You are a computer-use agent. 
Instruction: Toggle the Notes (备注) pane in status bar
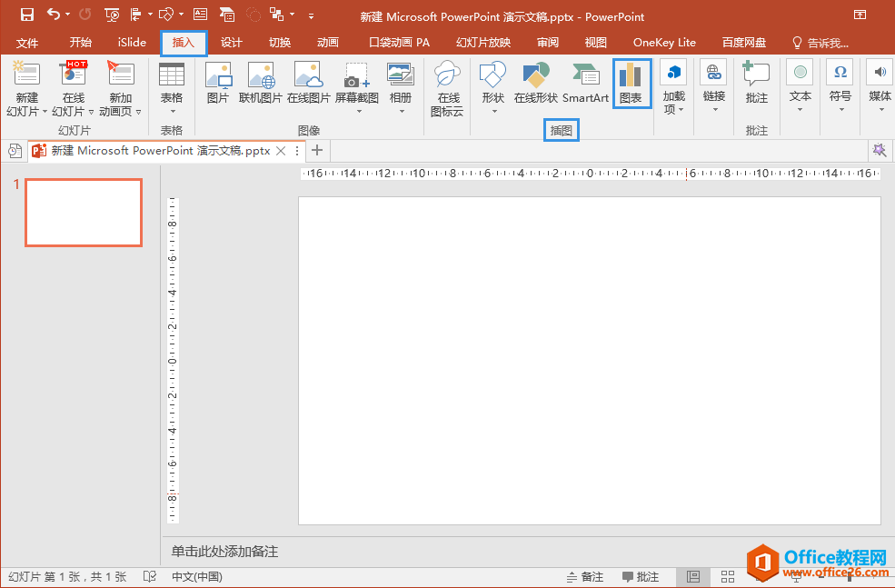(584, 577)
